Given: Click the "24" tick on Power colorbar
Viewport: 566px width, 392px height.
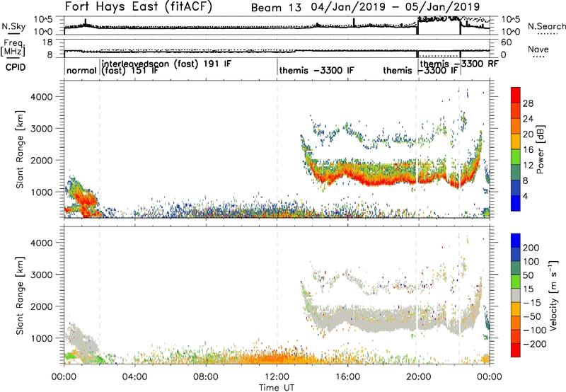Looking at the screenshot, I should coord(528,119).
